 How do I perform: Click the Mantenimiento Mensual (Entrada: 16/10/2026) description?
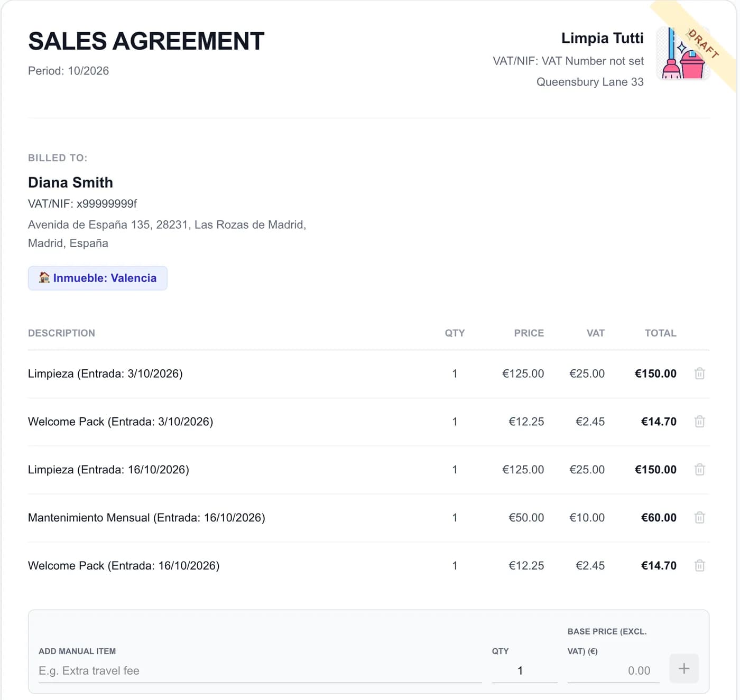pyautogui.click(x=146, y=518)
